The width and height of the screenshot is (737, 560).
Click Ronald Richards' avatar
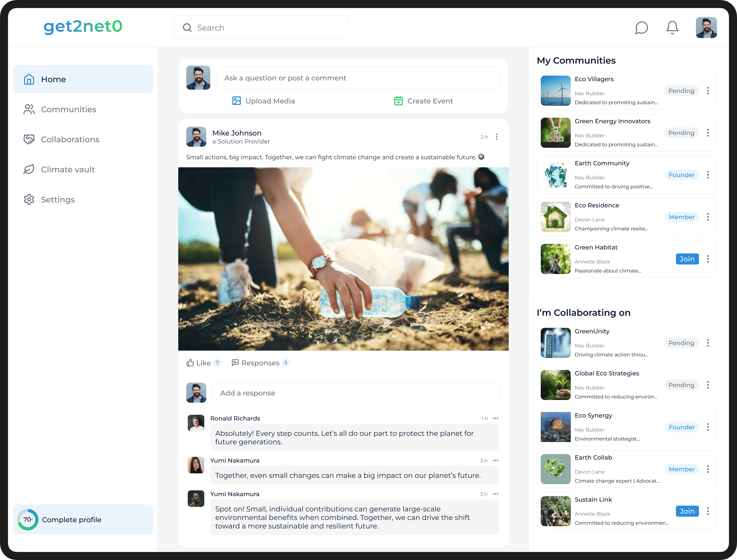196,423
